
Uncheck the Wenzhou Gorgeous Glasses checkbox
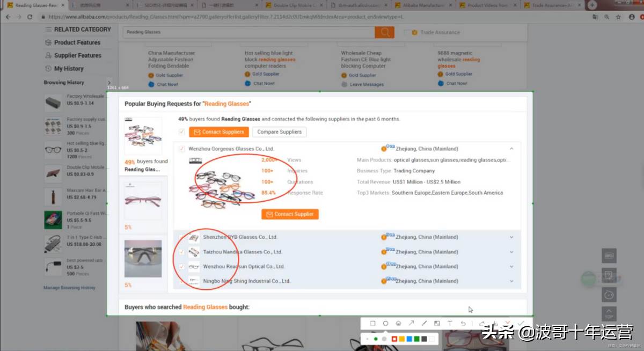182,149
